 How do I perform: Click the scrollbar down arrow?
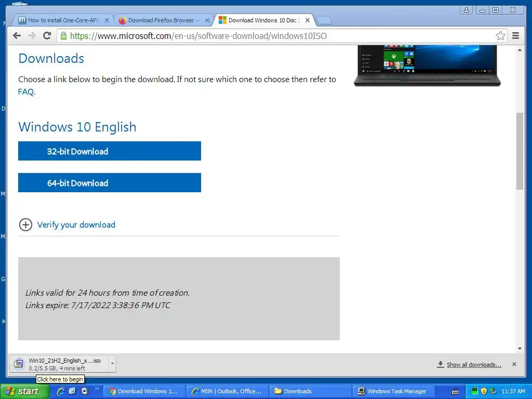click(520, 349)
